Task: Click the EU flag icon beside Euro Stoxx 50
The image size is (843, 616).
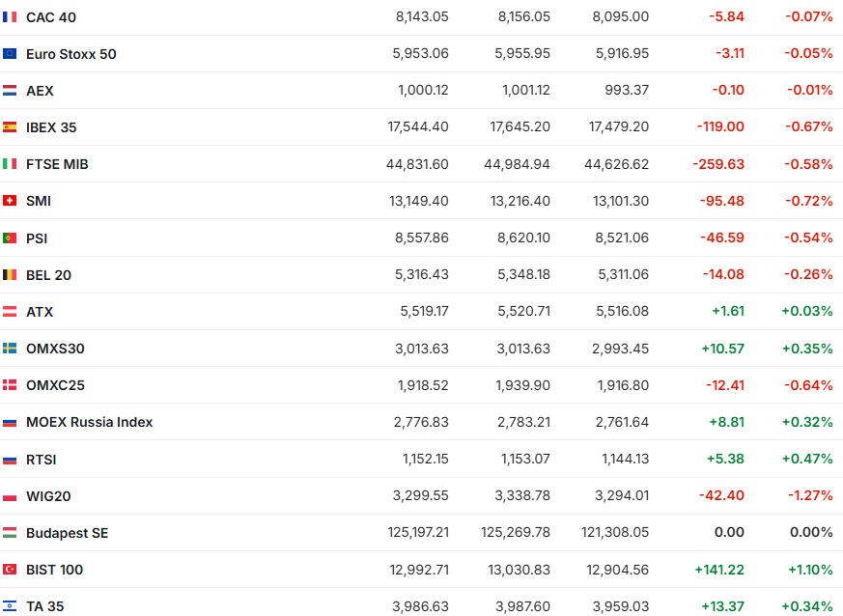Action: coord(10,54)
